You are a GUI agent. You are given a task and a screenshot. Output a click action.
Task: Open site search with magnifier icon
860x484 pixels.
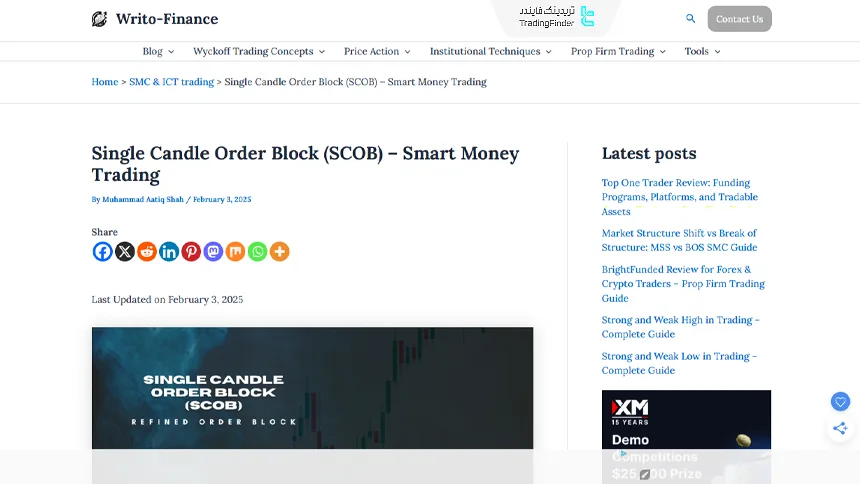690,19
